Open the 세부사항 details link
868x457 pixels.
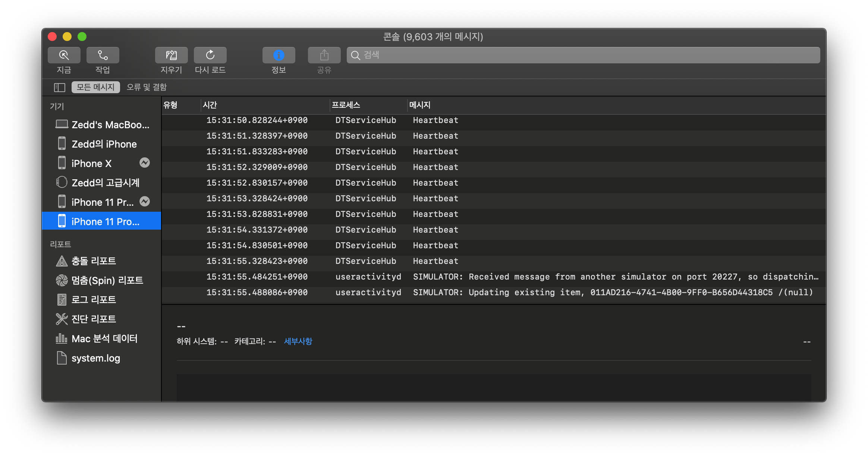[298, 341]
